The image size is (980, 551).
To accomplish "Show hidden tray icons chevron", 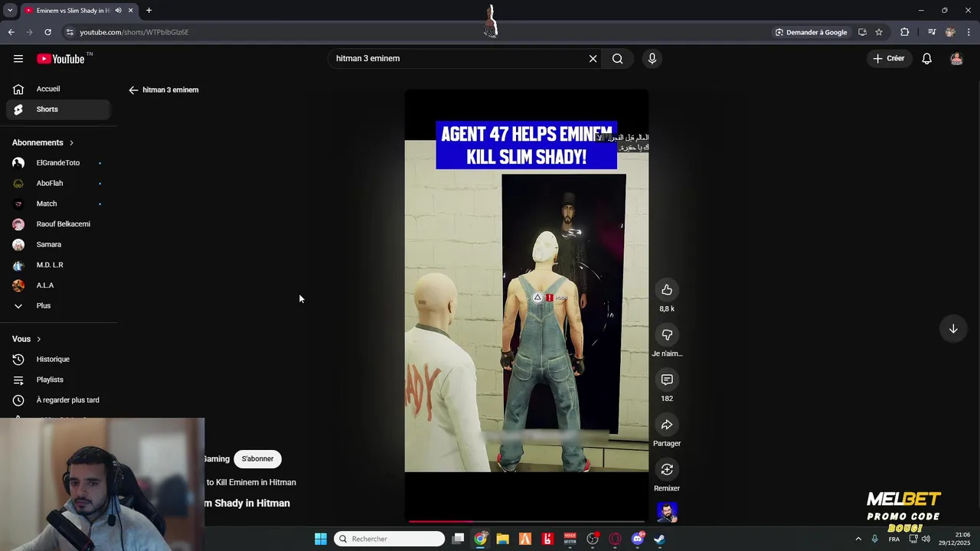I will tap(857, 539).
